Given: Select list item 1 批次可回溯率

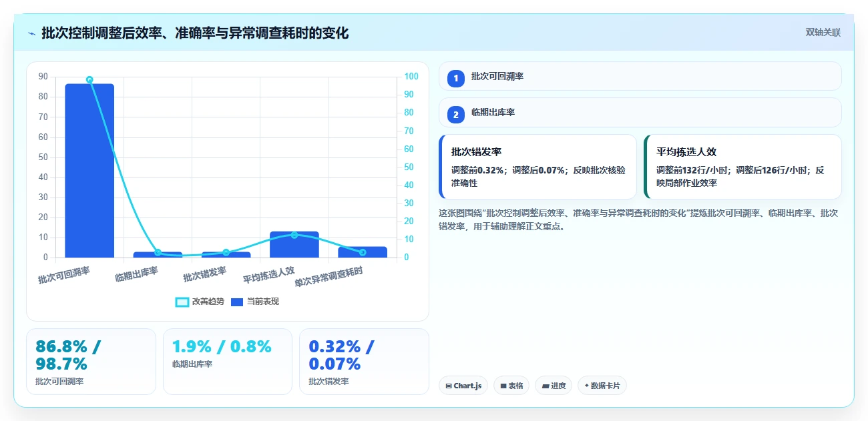Looking at the screenshot, I should [640, 77].
